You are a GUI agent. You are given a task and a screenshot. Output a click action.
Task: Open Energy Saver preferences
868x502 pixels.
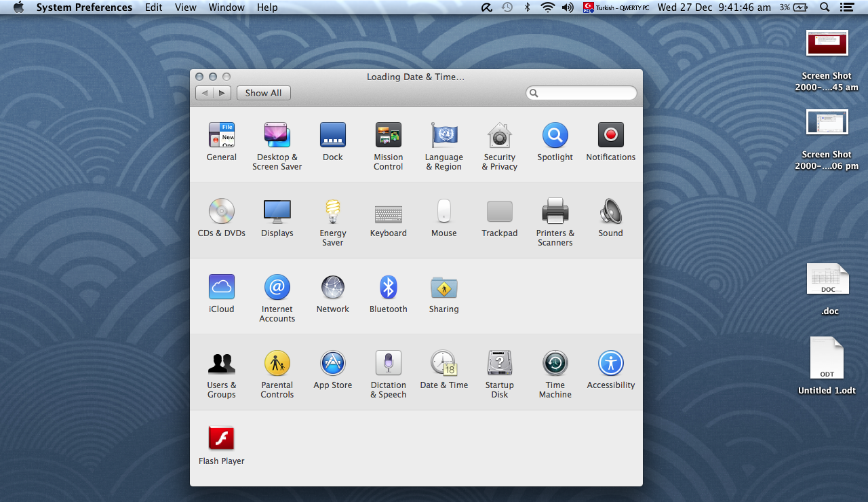pos(332,212)
